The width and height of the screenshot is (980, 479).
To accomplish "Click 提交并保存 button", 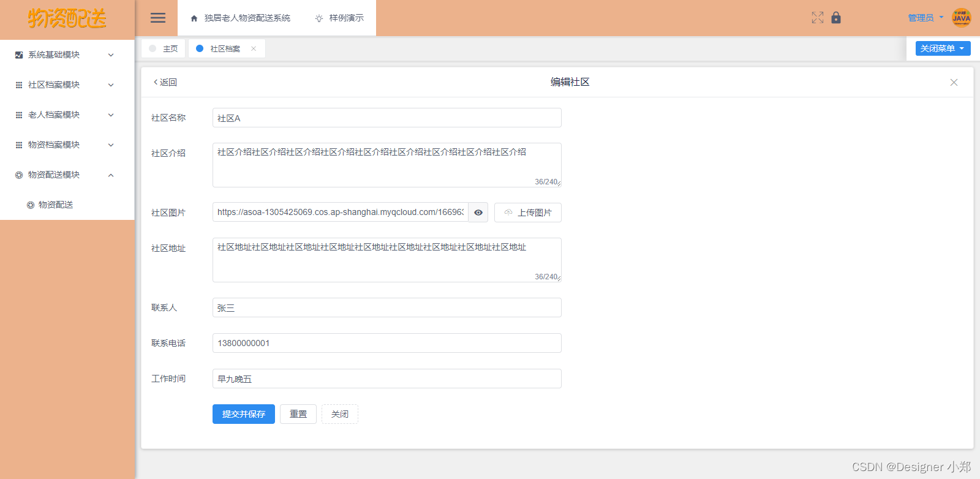I will coord(244,414).
